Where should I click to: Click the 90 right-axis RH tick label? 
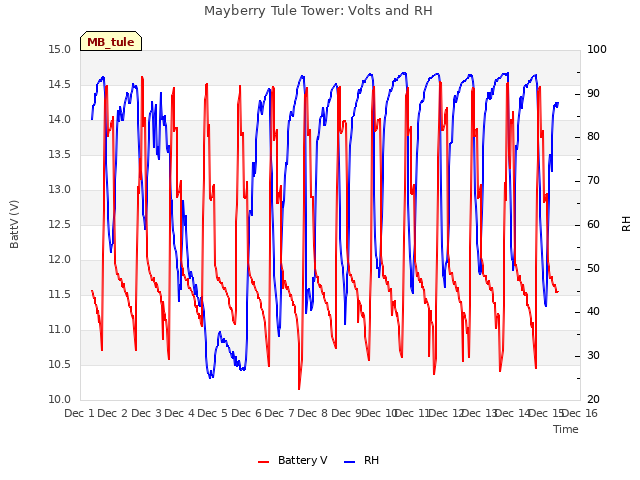pyautogui.click(x=593, y=93)
